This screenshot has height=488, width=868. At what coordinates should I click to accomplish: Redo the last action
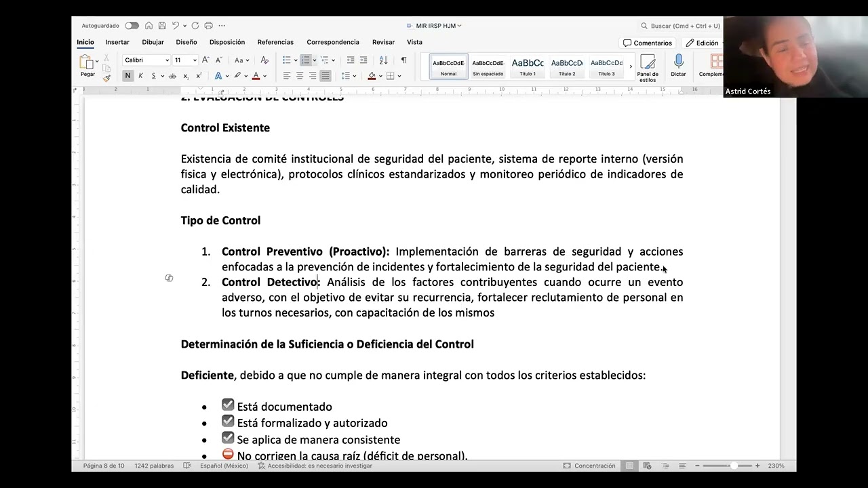pos(195,26)
